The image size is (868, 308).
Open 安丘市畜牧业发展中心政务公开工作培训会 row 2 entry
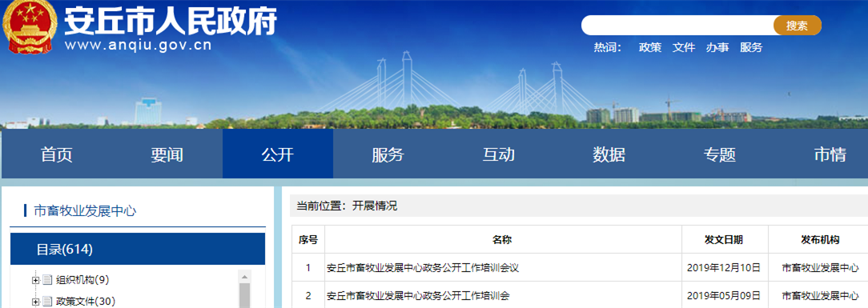418,295
